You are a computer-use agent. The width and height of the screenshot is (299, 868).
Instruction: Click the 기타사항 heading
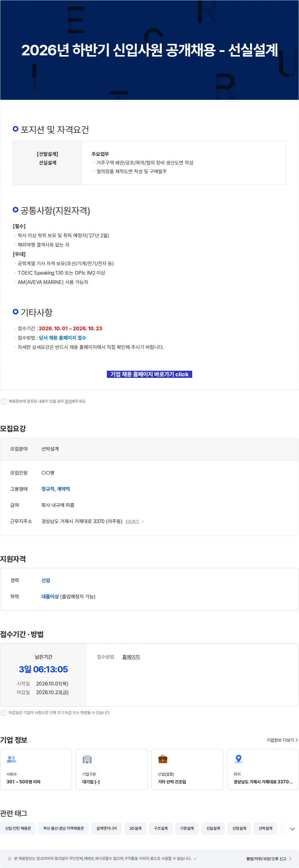click(x=36, y=312)
